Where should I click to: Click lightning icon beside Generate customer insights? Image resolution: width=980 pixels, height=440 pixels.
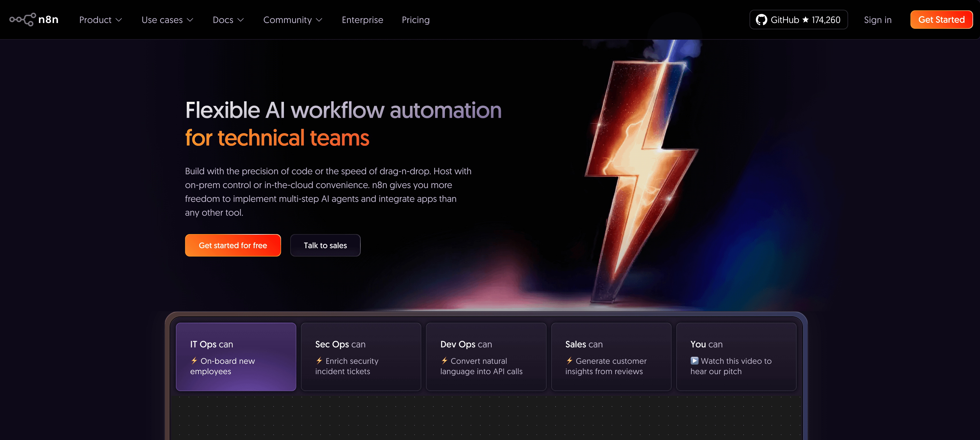click(x=569, y=360)
